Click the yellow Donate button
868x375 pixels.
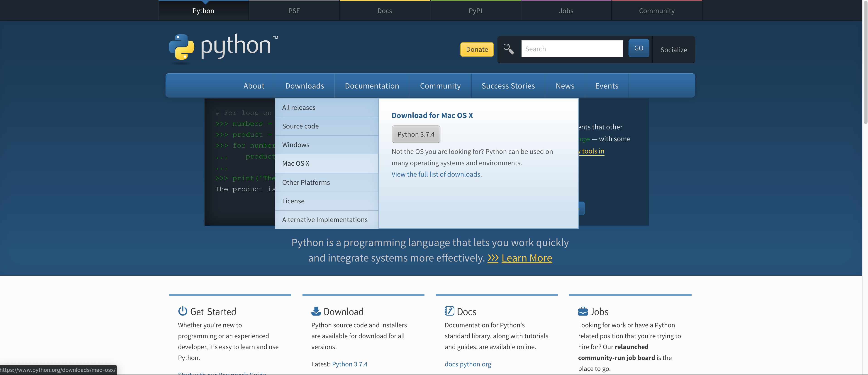click(476, 49)
